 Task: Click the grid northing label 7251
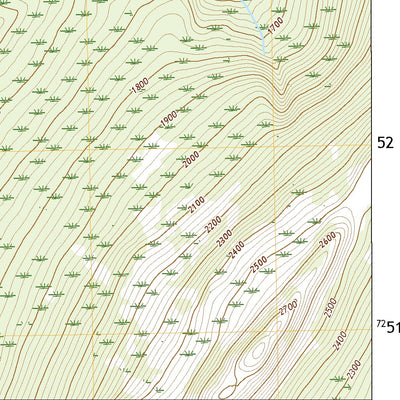pos(388,327)
